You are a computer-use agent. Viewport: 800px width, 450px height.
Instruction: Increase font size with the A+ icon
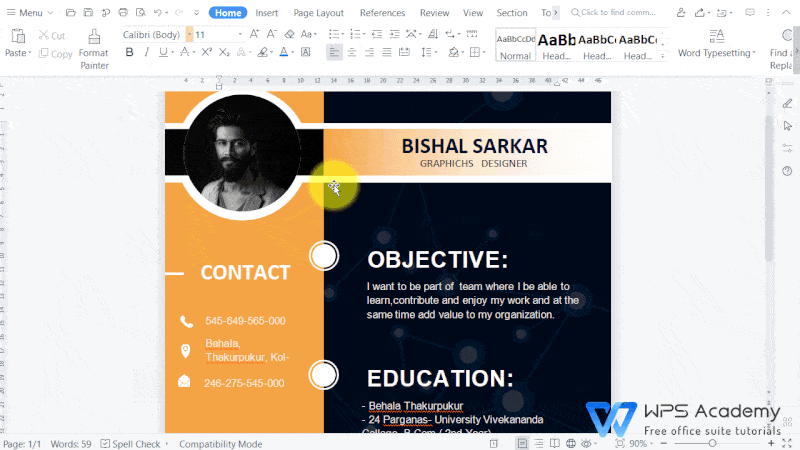pos(254,34)
